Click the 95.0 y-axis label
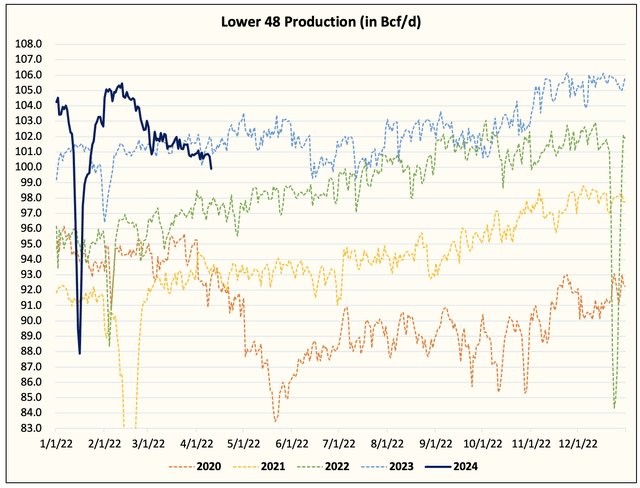640x488 pixels. pos(29,244)
